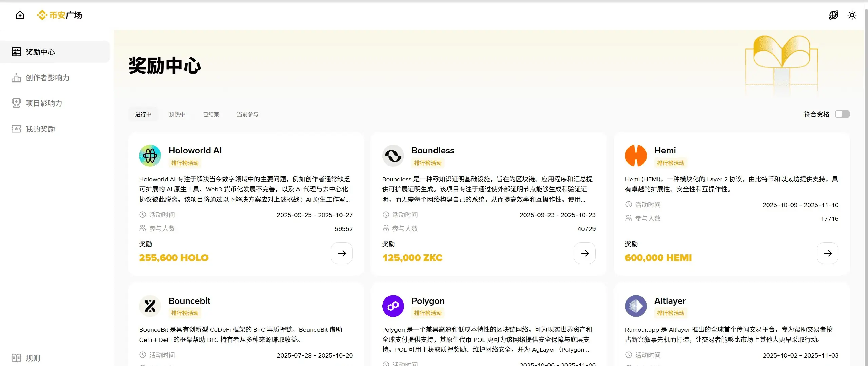Image resolution: width=868 pixels, height=366 pixels.
Task: Open the Boundless card arrow button
Action: (x=585, y=253)
